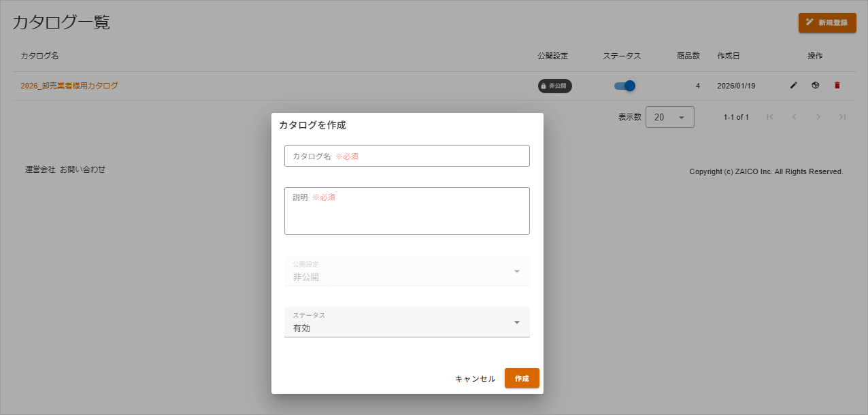The width and height of the screenshot is (868, 415).
Task: Open the 表示数 20 rows dropdown
Action: point(670,117)
